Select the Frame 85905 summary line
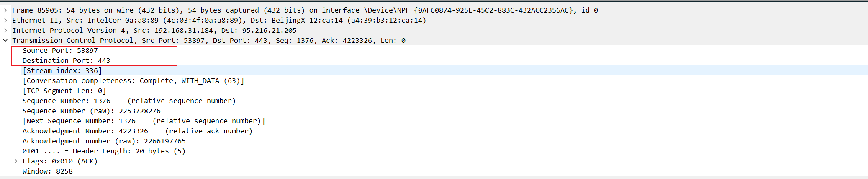The image size is (868, 179). pyautogui.click(x=434, y=10)
